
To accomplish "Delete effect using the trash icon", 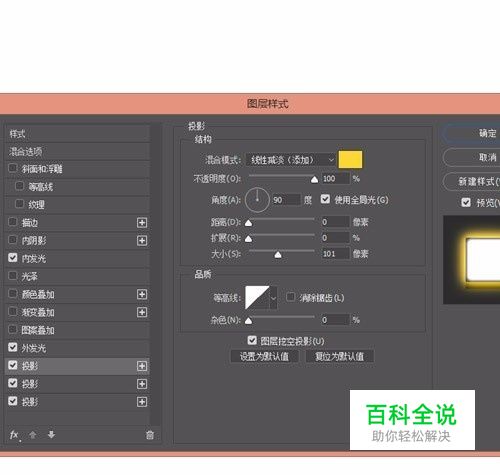I will (x=150, y=435).
